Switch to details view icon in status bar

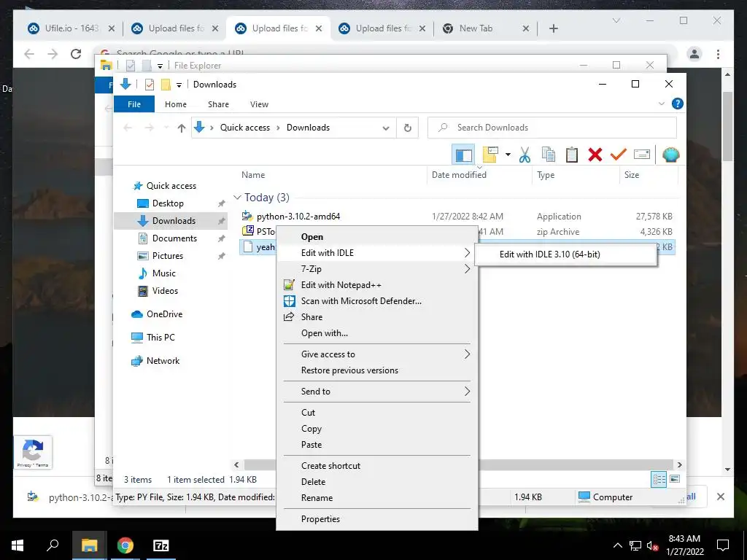[659, 479]
